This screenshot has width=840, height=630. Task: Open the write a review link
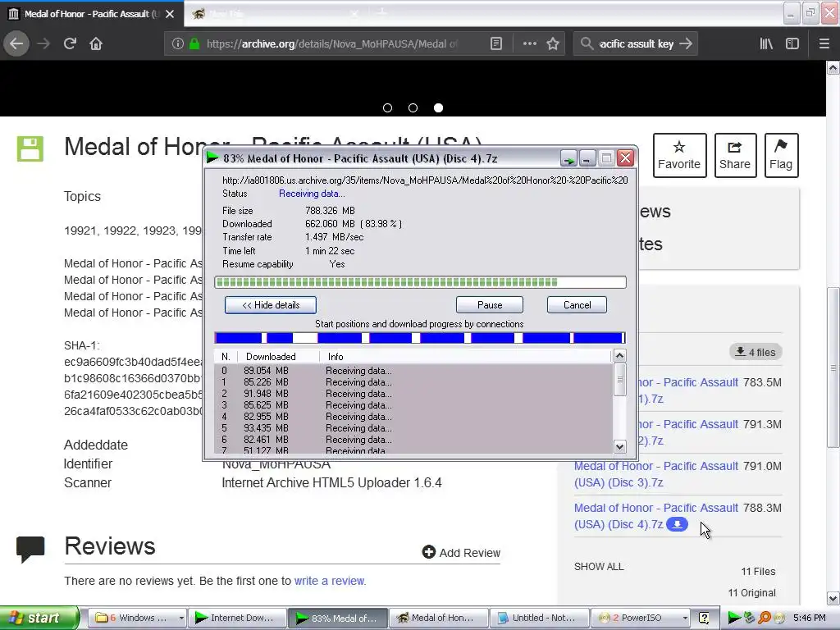pyautogui.click(x=330, y=581)
